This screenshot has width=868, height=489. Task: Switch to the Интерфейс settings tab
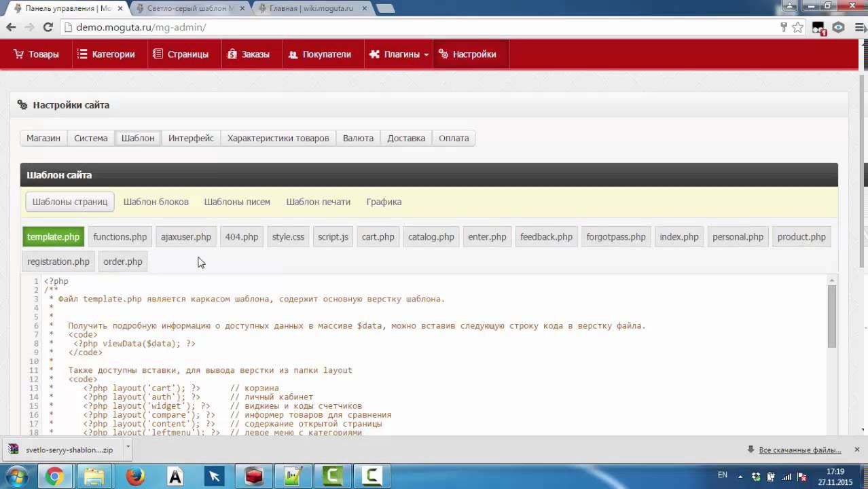click(x=191, y=138)
